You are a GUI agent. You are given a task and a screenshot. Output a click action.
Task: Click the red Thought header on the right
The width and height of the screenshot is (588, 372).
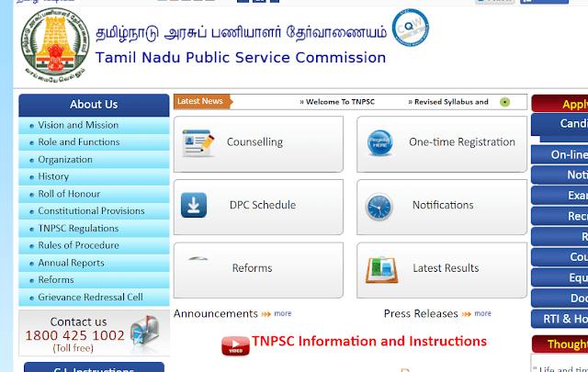pos(560,344)
